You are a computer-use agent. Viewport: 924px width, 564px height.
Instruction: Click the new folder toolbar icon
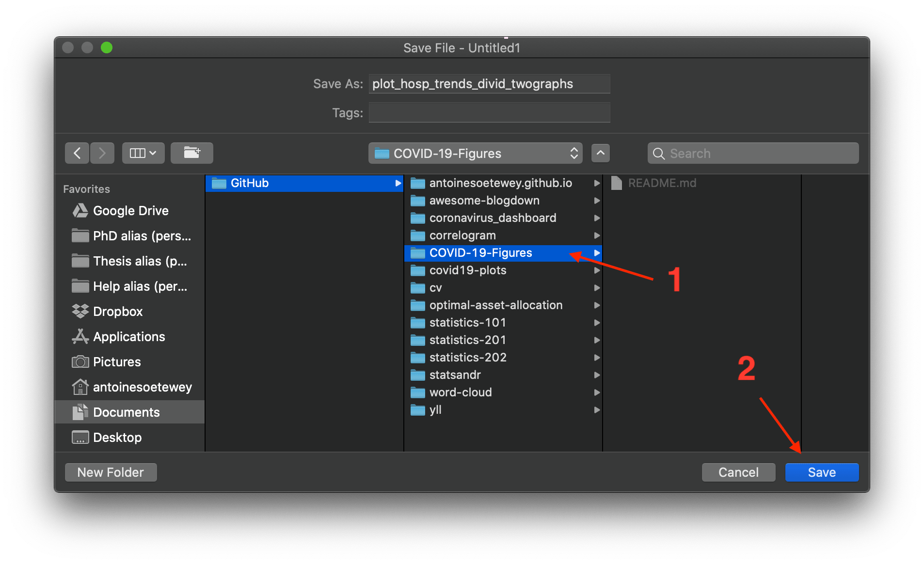click(191, 153)
